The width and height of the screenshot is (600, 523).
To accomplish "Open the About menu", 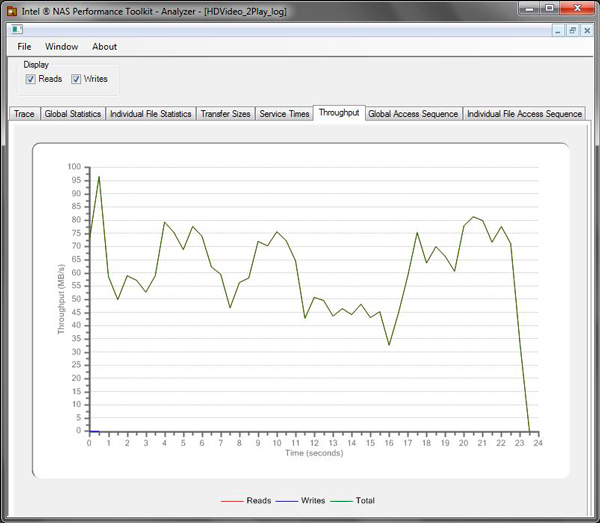I will [x=104, y=47].
